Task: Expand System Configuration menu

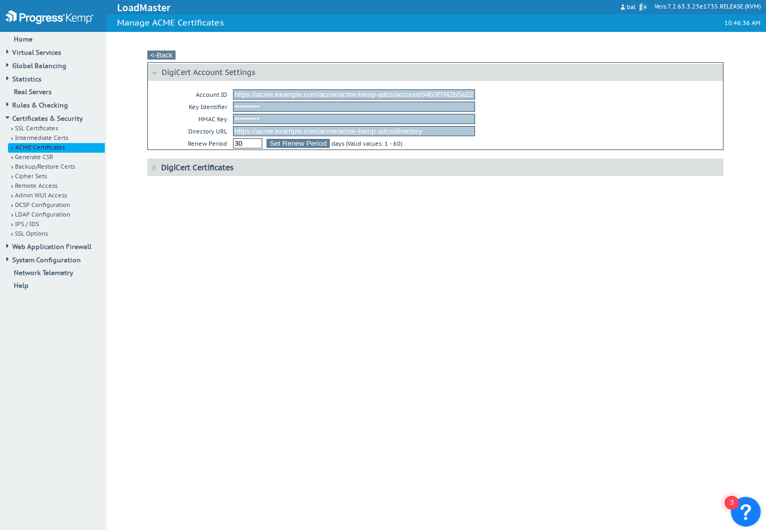Action: 46,260
